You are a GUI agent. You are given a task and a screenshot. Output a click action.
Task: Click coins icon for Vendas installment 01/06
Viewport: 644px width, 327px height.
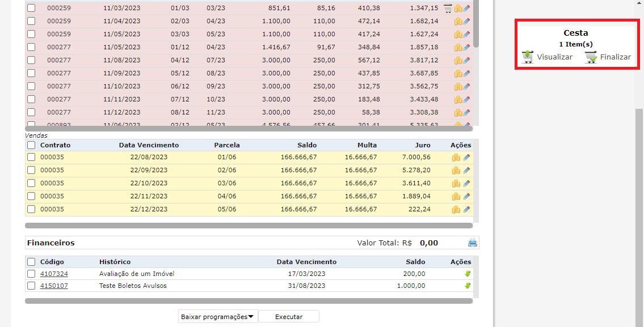point(456,158)
